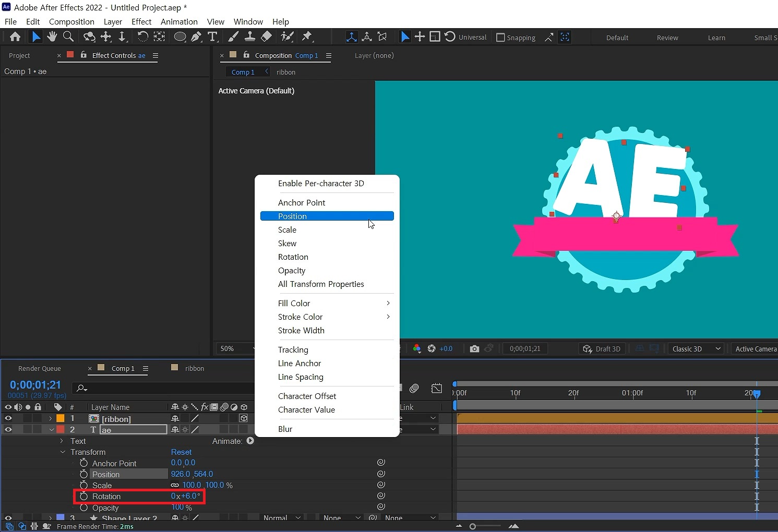Switch to the Render Queue tab
The height and width of the screenshot is (532, 778).
(x=40, y=368)
